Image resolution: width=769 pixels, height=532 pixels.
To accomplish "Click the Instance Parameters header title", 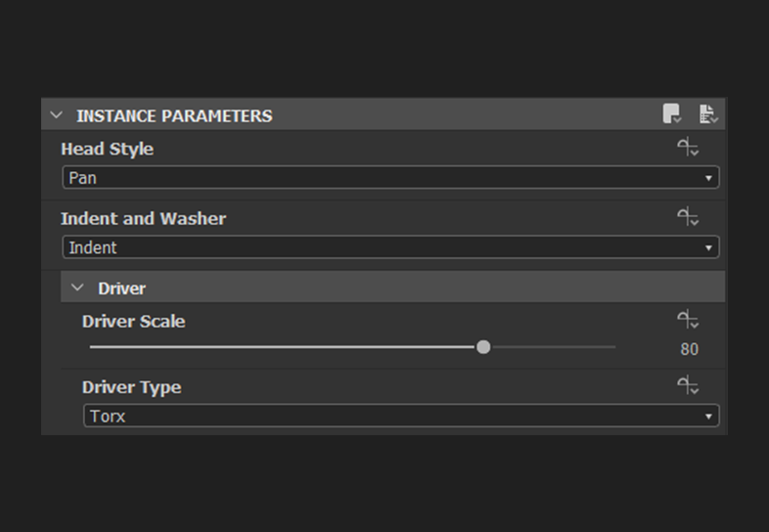I will [174, 115].
